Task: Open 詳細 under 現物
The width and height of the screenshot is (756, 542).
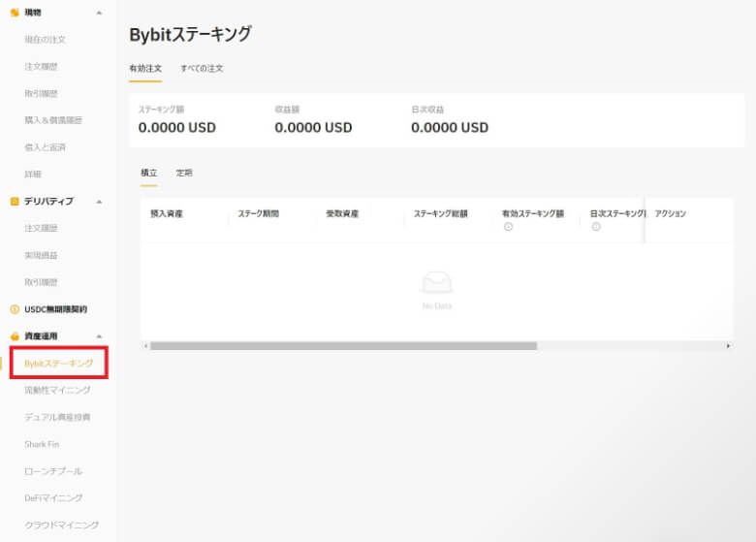Action: (33, 175)
